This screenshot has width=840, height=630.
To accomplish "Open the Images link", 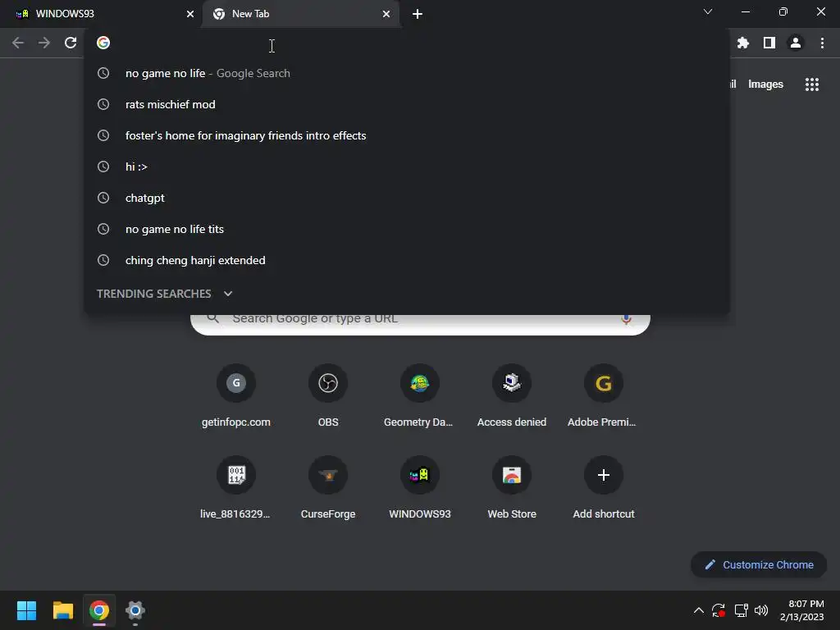I will [x=765, y=84].
